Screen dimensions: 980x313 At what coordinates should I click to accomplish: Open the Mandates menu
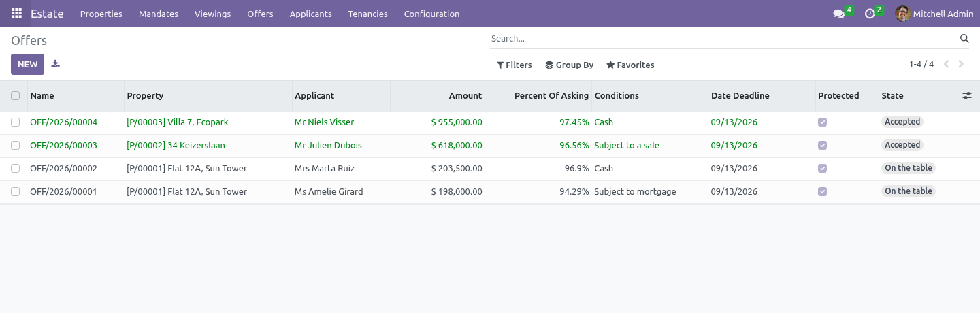[x=159, y=14]
